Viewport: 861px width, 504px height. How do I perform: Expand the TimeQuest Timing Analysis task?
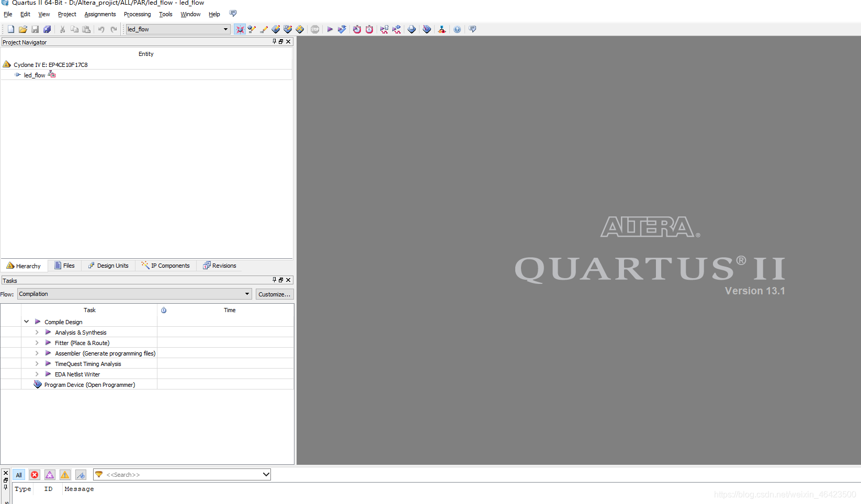point(37,363)
